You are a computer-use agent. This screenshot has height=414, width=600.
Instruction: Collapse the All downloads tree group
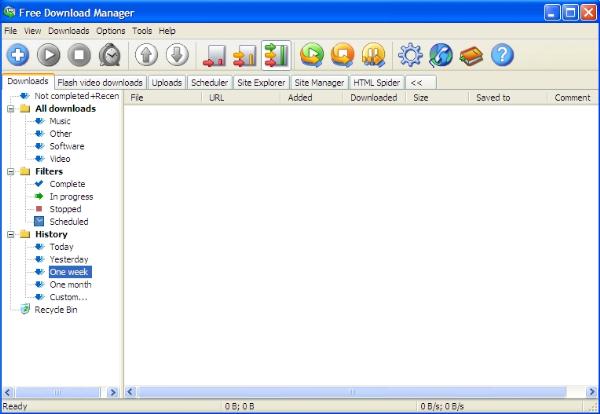click(10, 108)
